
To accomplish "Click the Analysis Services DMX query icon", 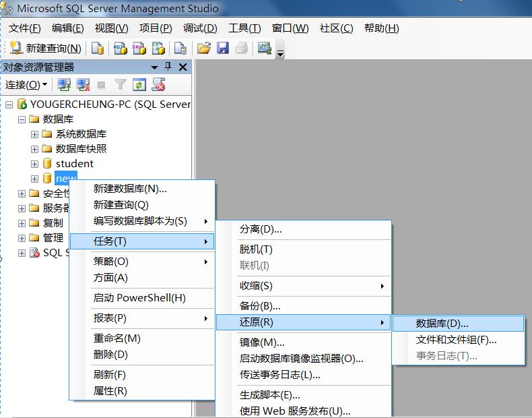I will 139,49.
